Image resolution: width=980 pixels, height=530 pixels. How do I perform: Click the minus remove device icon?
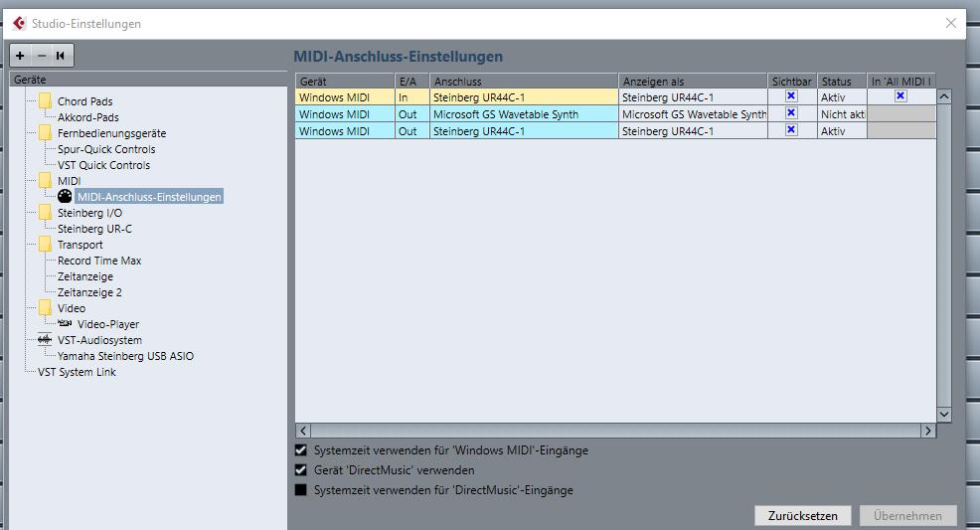coord(42,56)
